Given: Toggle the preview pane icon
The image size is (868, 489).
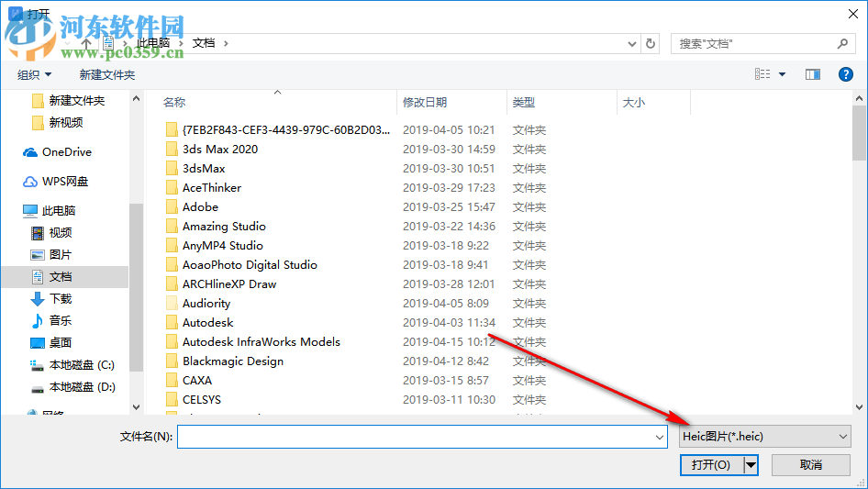Looking at the screenshot, I should coord(813,74).
